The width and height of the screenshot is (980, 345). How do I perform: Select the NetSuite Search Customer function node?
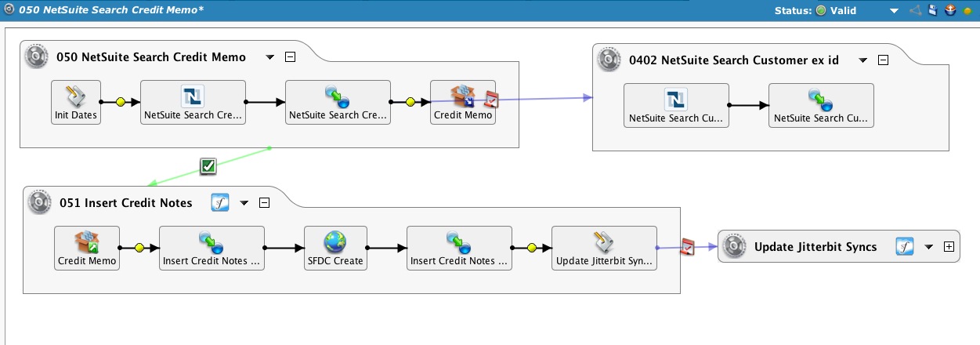[x=676, y=105]
